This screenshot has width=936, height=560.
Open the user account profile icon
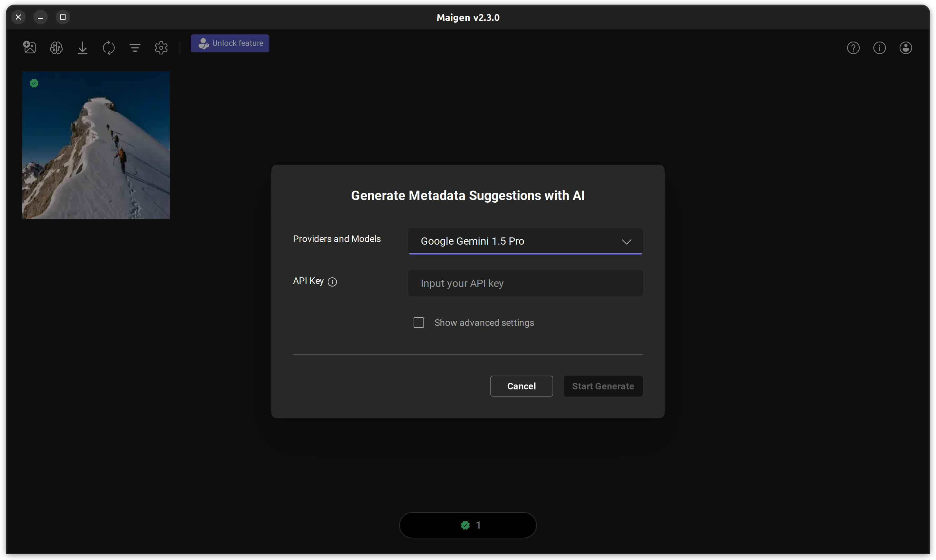coord(906,47)
